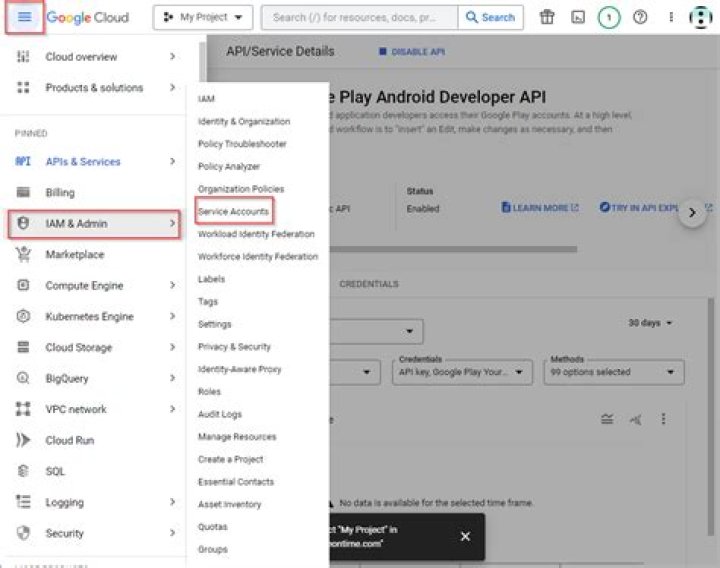Open Audit Logs submenu item
The height and width of the screenshot is (568, 720).
click(x=219, y=414)
